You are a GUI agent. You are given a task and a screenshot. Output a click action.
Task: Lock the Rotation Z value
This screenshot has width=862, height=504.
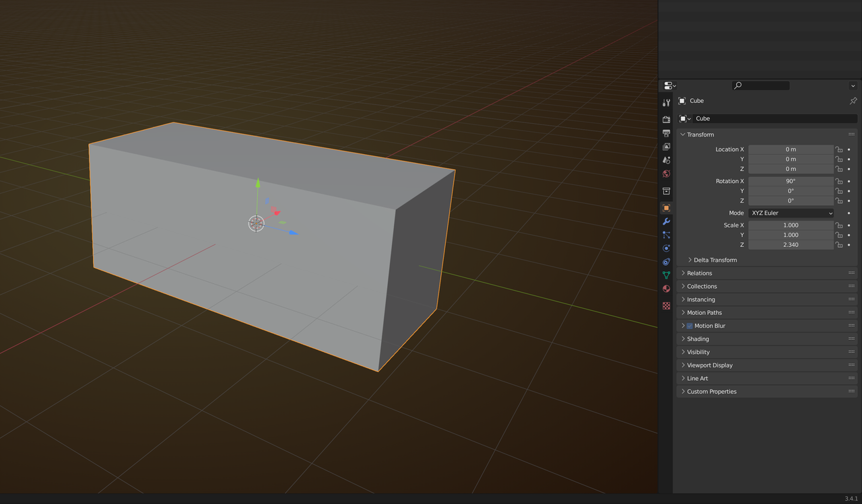(x=839, y=201)
